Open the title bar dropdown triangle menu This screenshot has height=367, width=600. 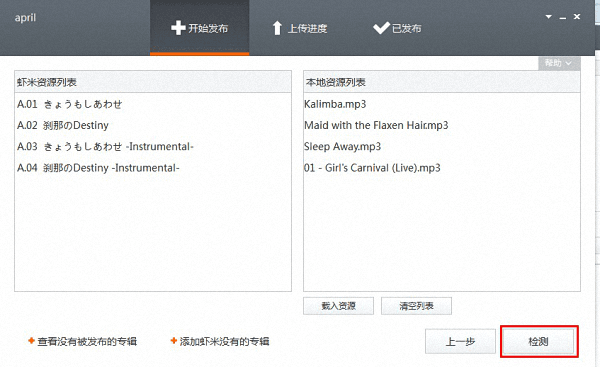pos(548,17)
